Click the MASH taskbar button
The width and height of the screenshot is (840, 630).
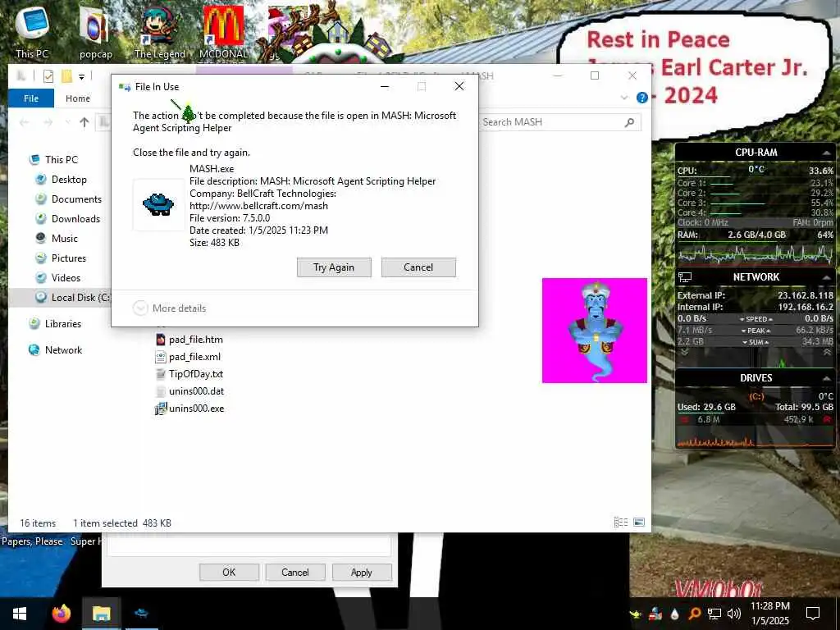coord(141,614)
